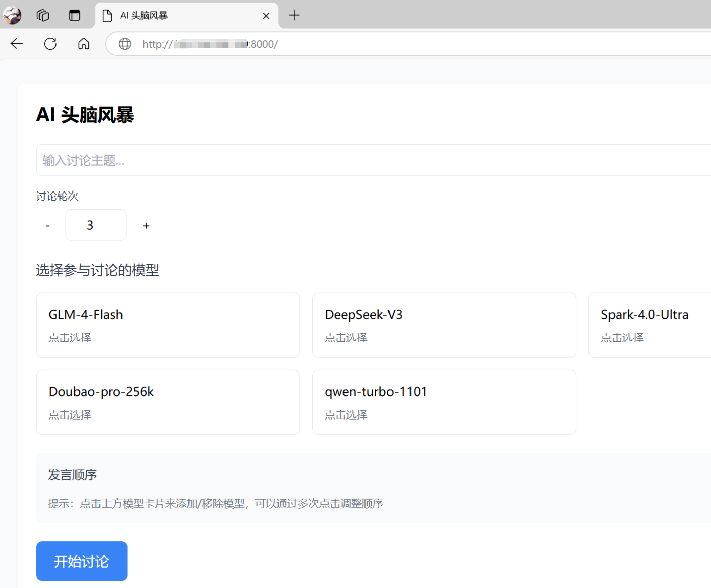This screenshot has height=588, width=711.
Task: Click the 输入讨论主题 topic input field
Action: (x=373, y=160)
